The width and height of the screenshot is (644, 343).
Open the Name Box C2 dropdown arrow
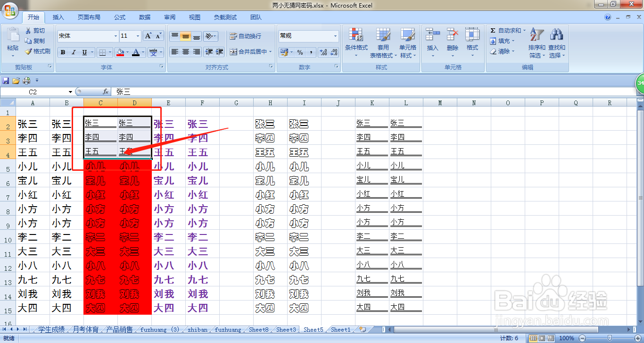pos(71,92)
